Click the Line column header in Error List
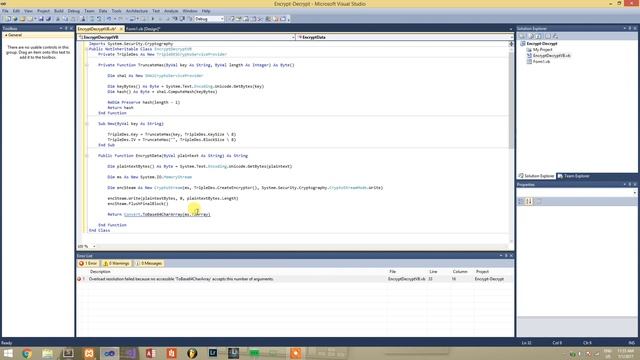Image resolution: width=640 pixels, height=360 pixels. (433, 271)
